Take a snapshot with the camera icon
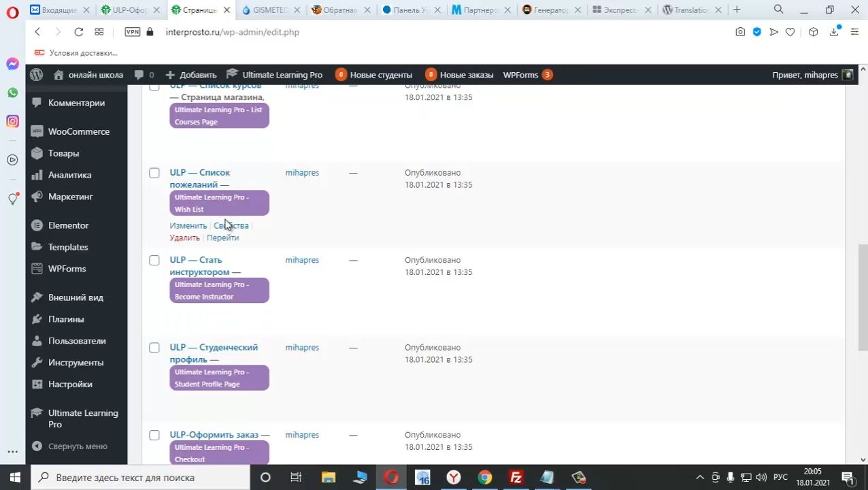 click(740, 32)
